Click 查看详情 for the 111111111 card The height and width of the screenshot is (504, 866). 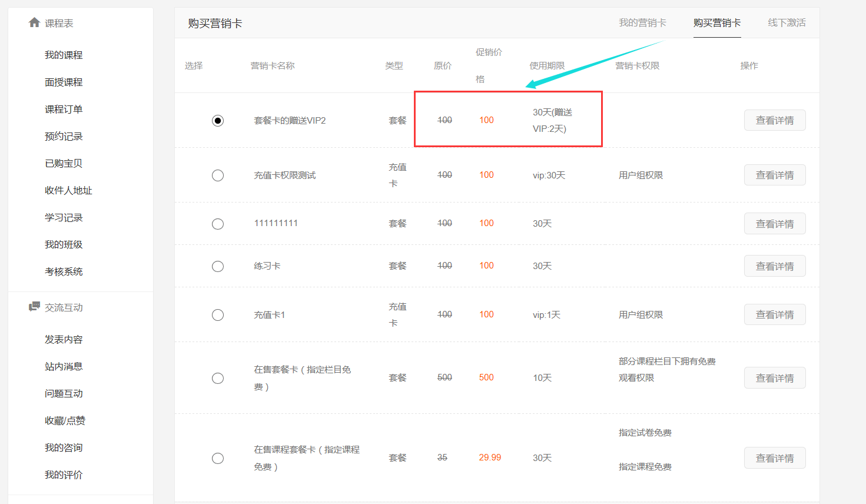(774, 224)
